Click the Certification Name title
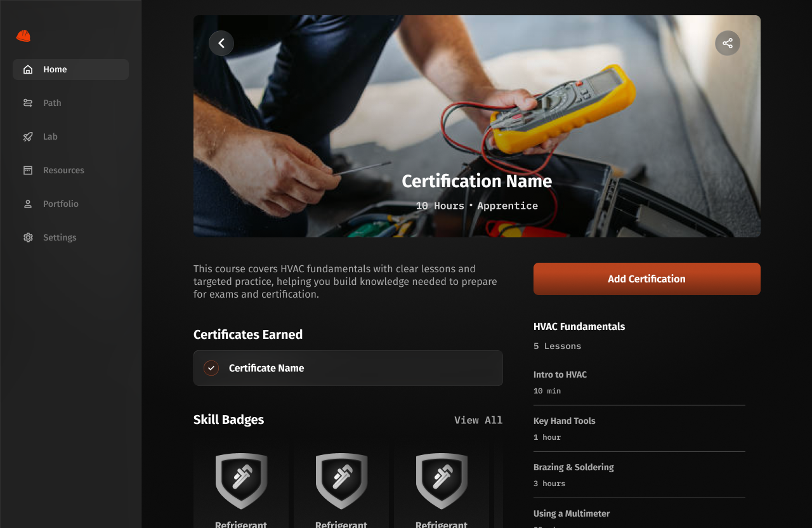Image resolution: width=812 pixels, height=528 pixels. (x=476, y=181)
